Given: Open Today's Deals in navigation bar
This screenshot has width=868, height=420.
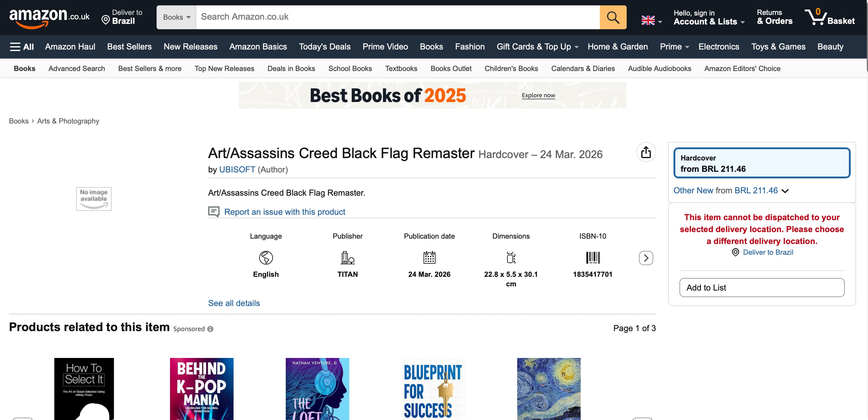Looking at the screenshot, I should pos(325,47).
